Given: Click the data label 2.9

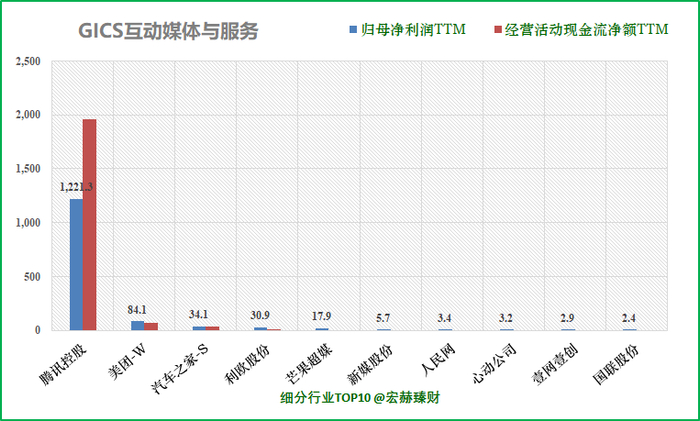Looking at the screenshot, I should click(x=567, y=318).
